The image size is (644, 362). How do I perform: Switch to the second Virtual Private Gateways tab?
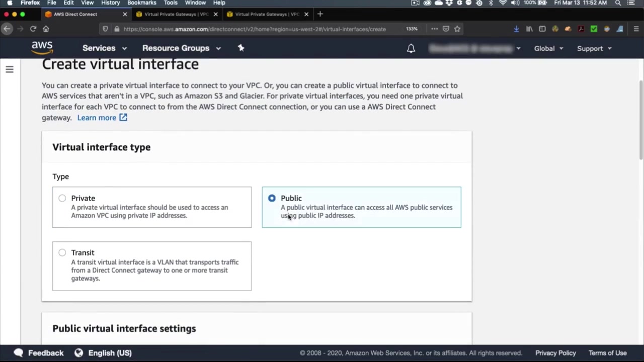pyautogui.click(x=267, y=14)
